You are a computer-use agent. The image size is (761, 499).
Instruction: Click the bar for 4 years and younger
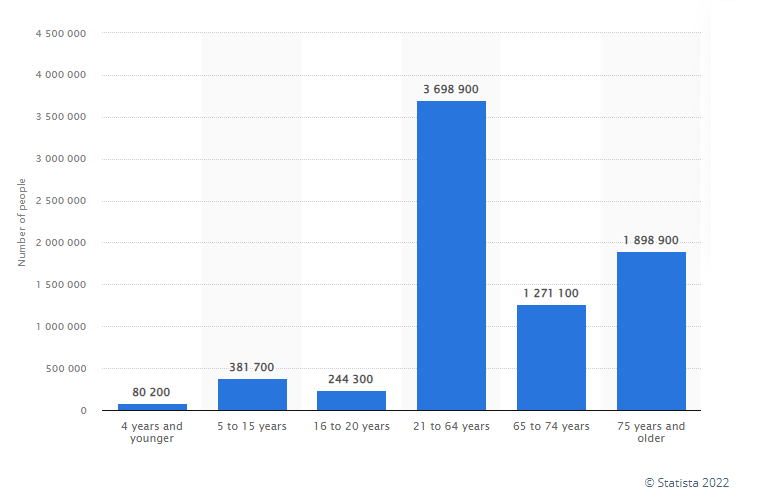click(x=152, y=407)
